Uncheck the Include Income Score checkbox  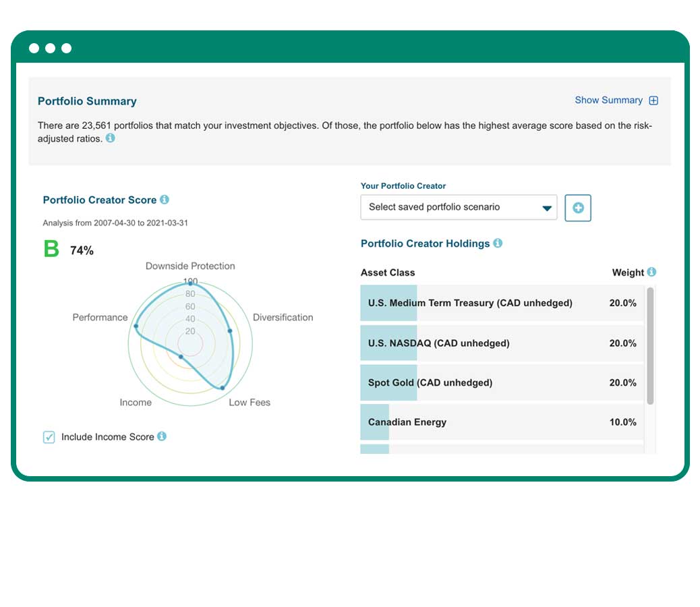48,436
